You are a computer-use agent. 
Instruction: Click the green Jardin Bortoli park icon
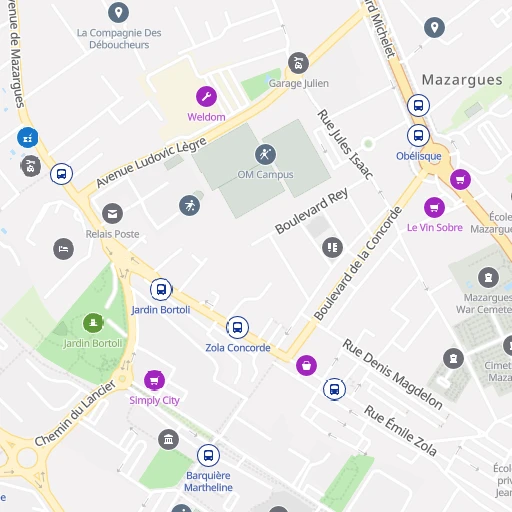(93, 323)
